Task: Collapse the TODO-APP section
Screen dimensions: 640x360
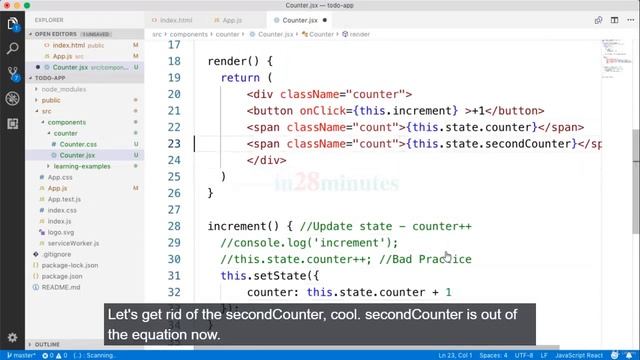Action: 85,78
